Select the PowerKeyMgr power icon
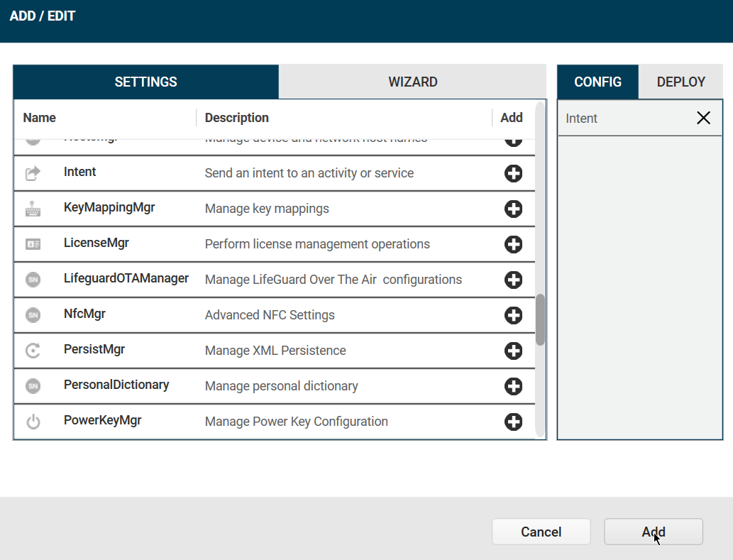The width and height of the screenshot is (733, 560). click(33, 422)
